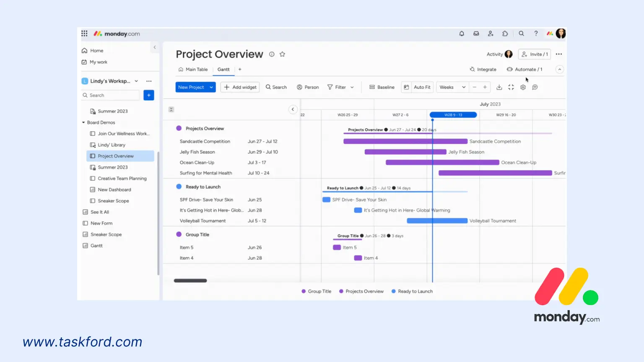Enter fullscreen with the expand icon
The image size is (644, 362).
tap(511, 87)
